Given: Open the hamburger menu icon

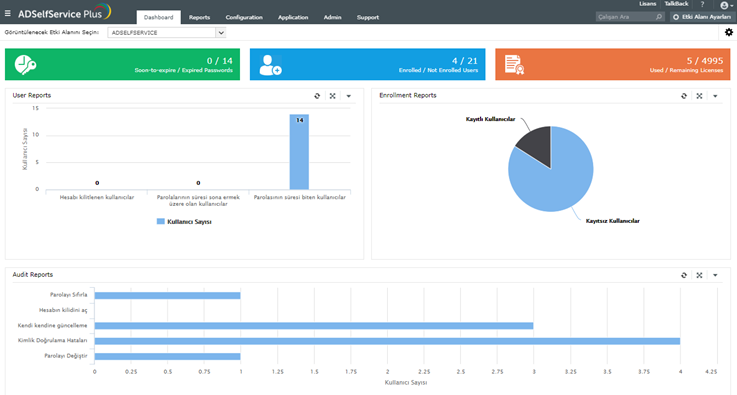Looking at the screenshot, I should pyautogui.click(x=8, y=13).
